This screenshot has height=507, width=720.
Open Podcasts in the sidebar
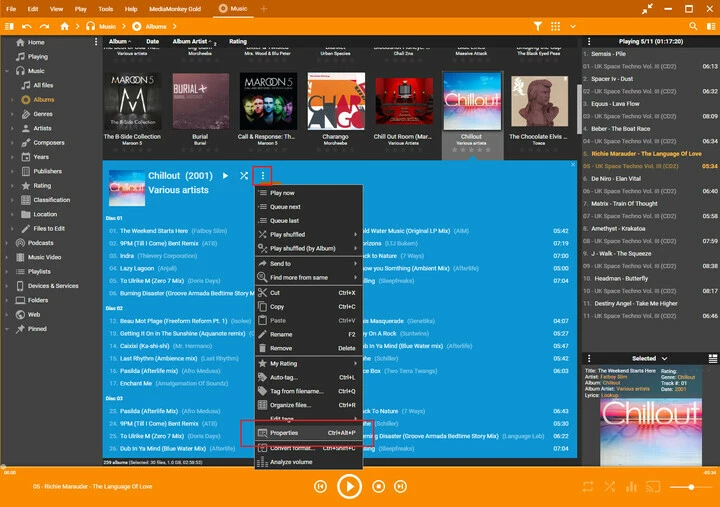(x=40, y=242)
